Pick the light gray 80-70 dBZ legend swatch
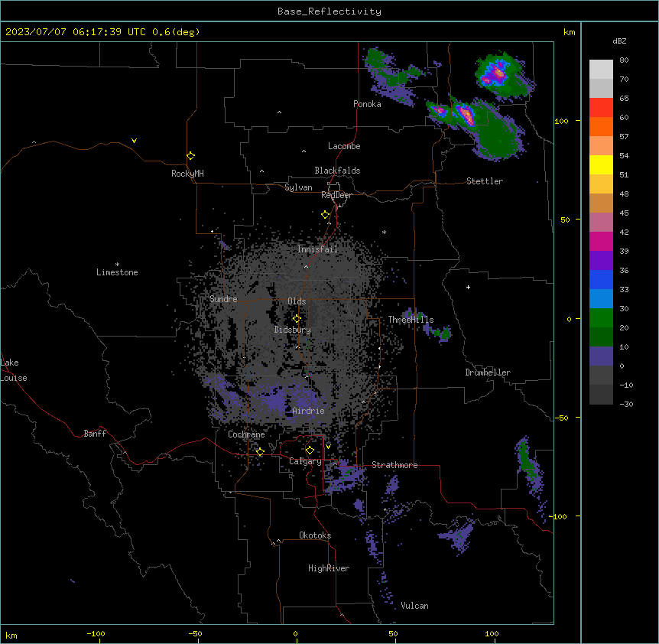This screenshot has width=659, height=644. 601,69
